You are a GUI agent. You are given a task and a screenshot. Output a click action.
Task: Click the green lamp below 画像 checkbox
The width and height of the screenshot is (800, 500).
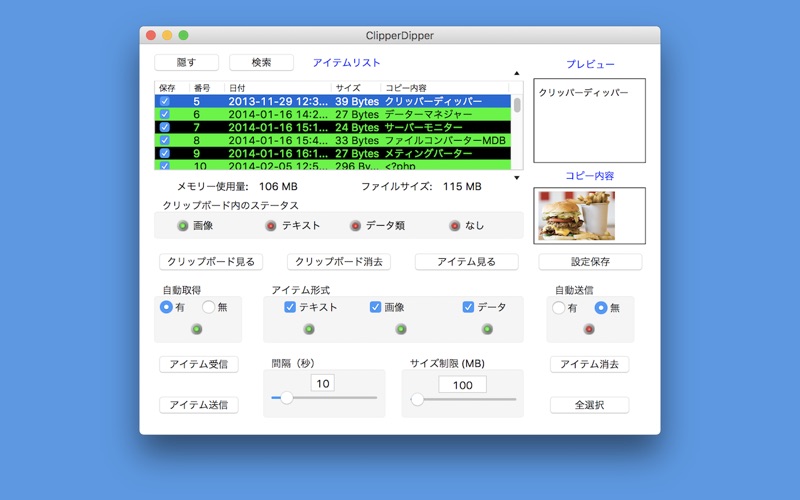(x=401, y=329)
